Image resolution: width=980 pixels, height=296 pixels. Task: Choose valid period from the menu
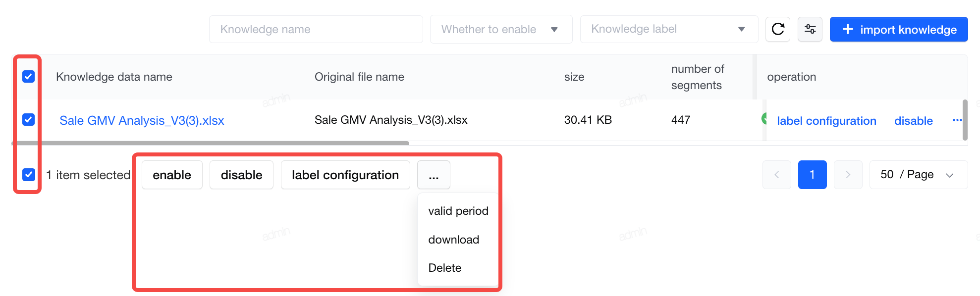(x=458, y=211)
